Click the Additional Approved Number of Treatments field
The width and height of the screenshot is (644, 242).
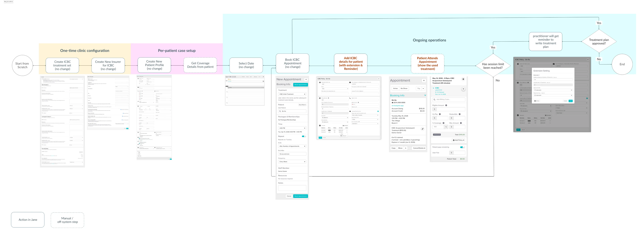553,80
